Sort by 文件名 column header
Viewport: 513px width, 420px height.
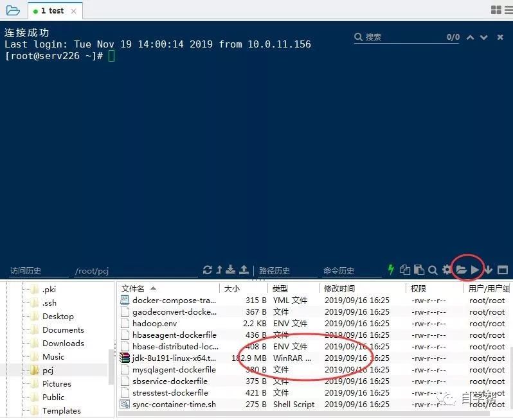point(168,288)
